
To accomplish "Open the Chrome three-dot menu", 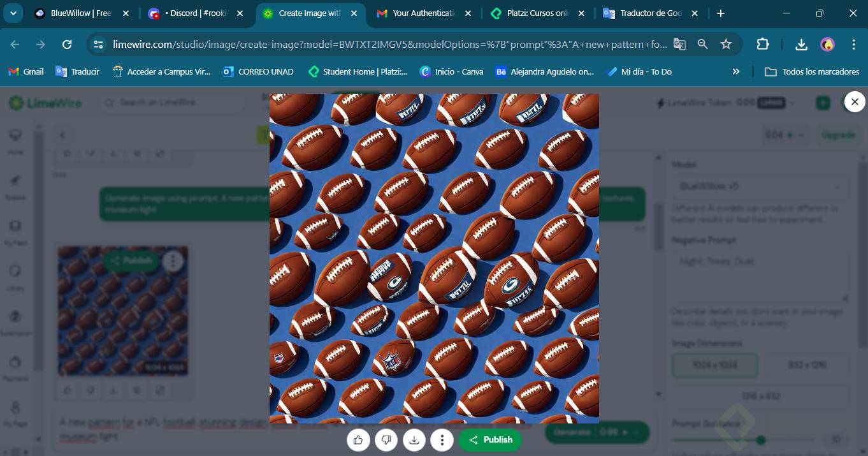I will pyautogui.click(x=853, y=44).
